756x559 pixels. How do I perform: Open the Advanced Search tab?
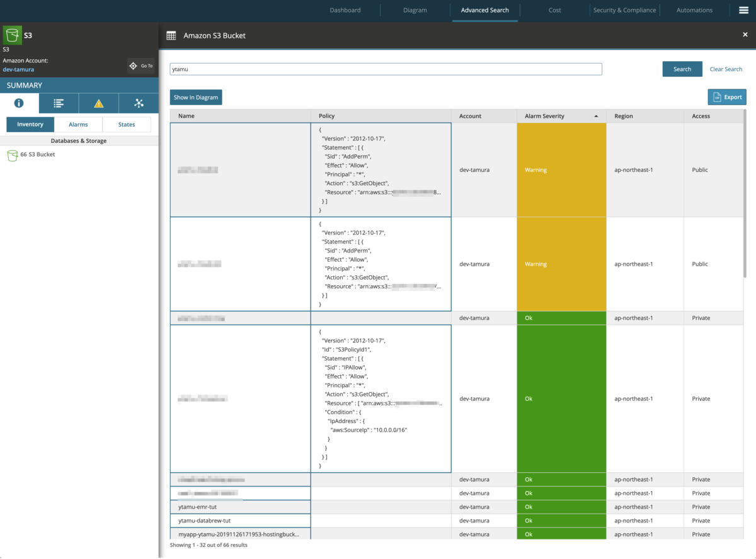(485, 10)
